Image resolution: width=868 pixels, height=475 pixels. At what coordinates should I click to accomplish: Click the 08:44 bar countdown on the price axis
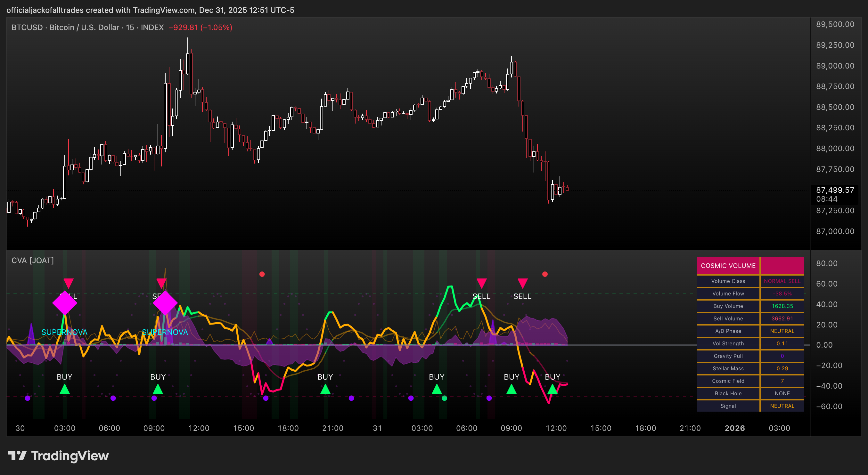[x=827, y=199]
